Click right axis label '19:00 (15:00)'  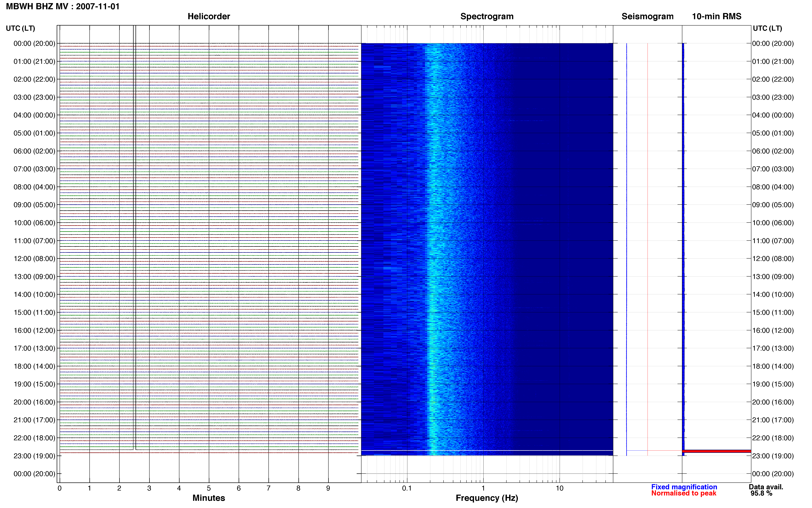pos(773,384)
